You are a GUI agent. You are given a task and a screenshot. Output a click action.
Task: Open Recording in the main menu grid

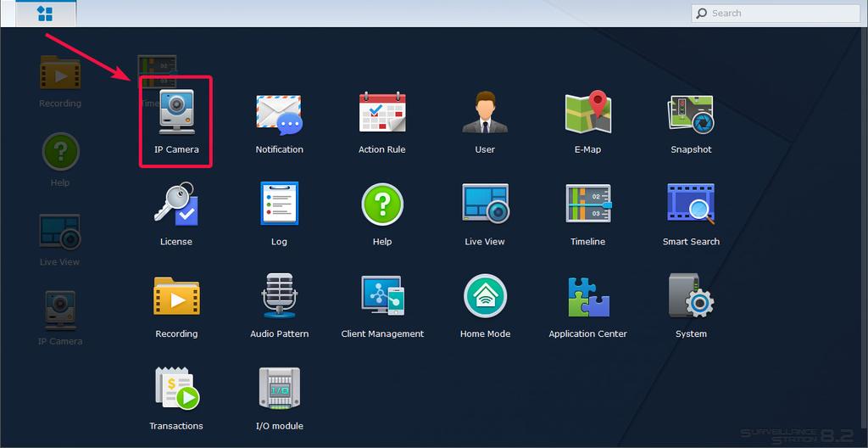point(176,296)
